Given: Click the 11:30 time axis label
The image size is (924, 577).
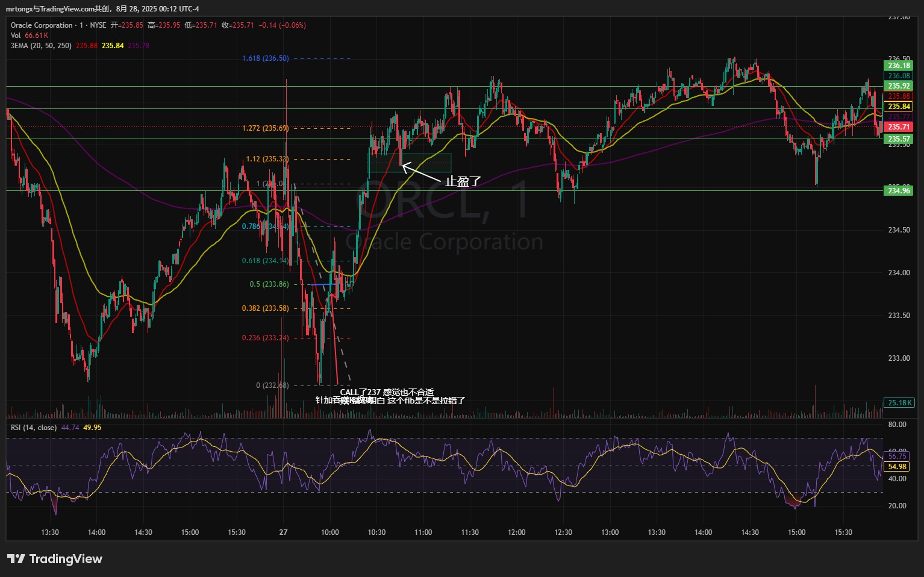Looking at the screenshot, I should pyautogui.click(x=470, y=532).
